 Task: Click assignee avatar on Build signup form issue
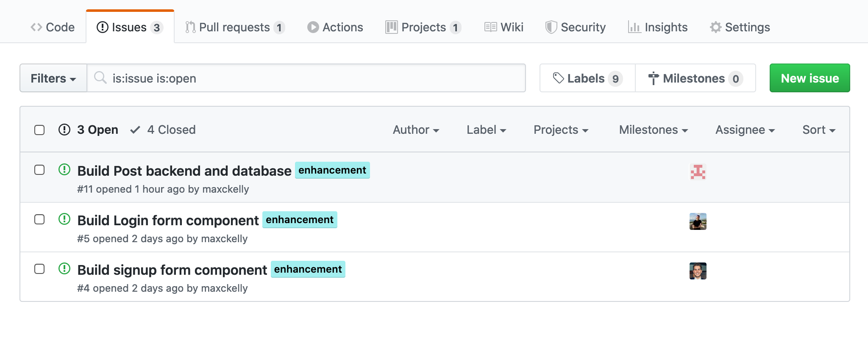coord(698,271)
